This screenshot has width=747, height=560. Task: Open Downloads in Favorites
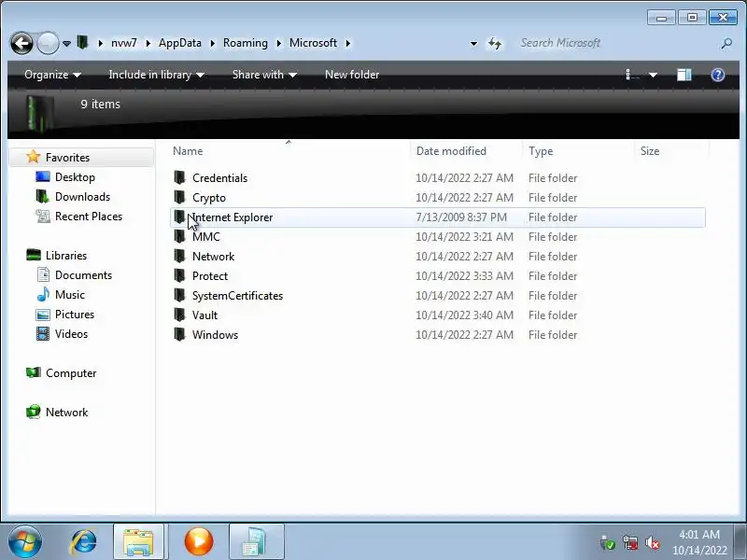click(x=82, y=197)
